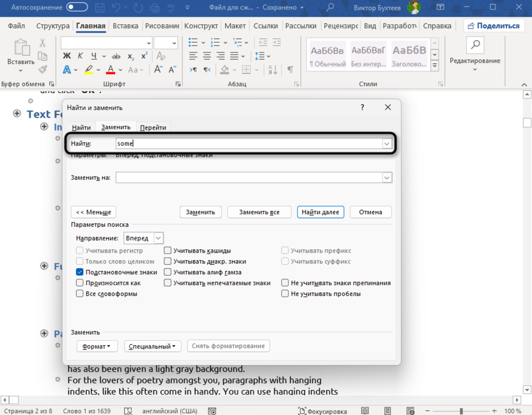This screenshot has height=415, width=532.
Task: Toggle the pilcrow show formatting marks icon
Action: click(x=290, y=70)
